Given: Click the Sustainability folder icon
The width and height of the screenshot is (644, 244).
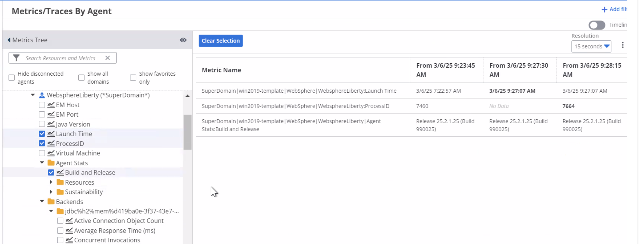Looking at the screenshot, I should 60,192.
